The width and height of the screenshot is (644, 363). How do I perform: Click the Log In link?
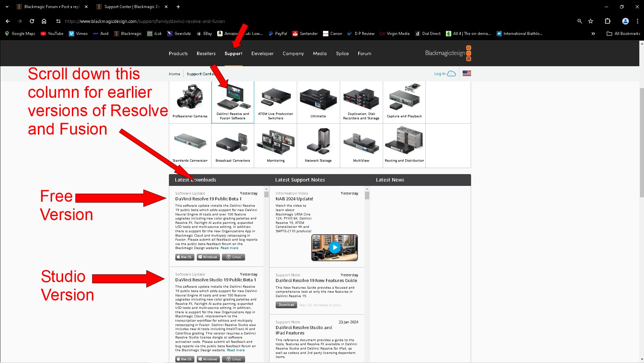coord(445,74)
